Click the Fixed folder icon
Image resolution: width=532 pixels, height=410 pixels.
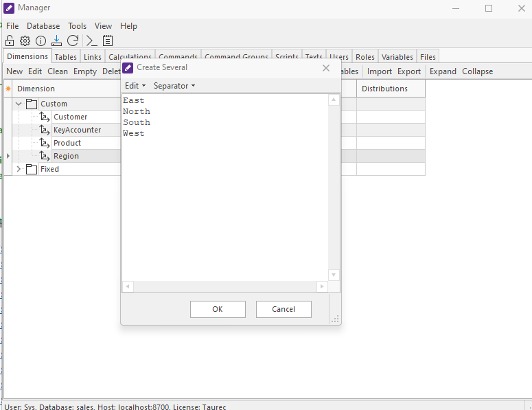[32, 169]
